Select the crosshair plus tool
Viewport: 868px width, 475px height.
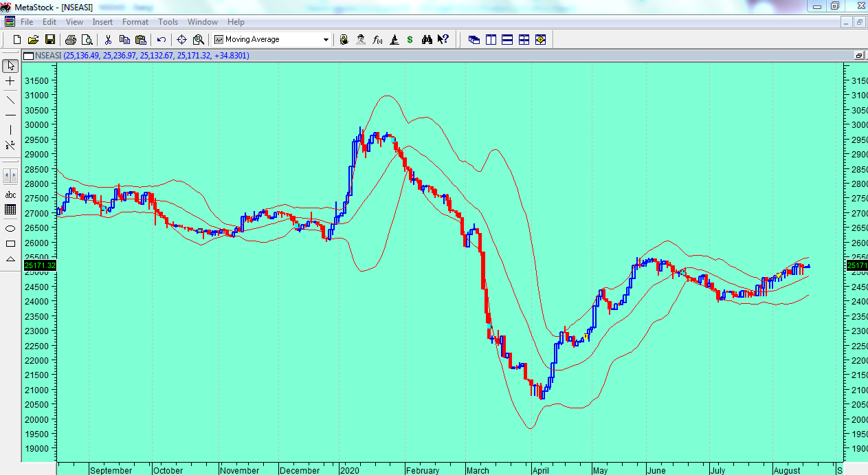10,82
